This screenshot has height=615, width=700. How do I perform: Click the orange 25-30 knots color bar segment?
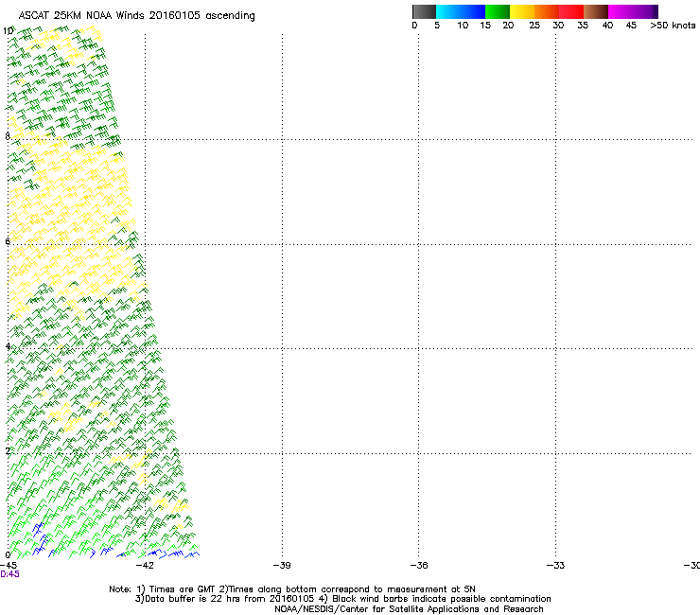tap(547, 11)
